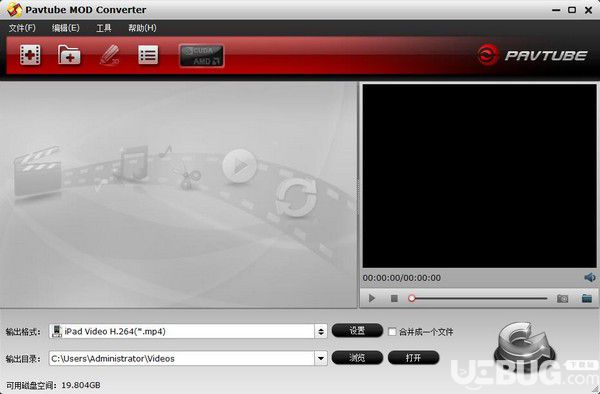Open the 工具 menu
Viewport: 600px width, 394px height.
pos(104,28)
